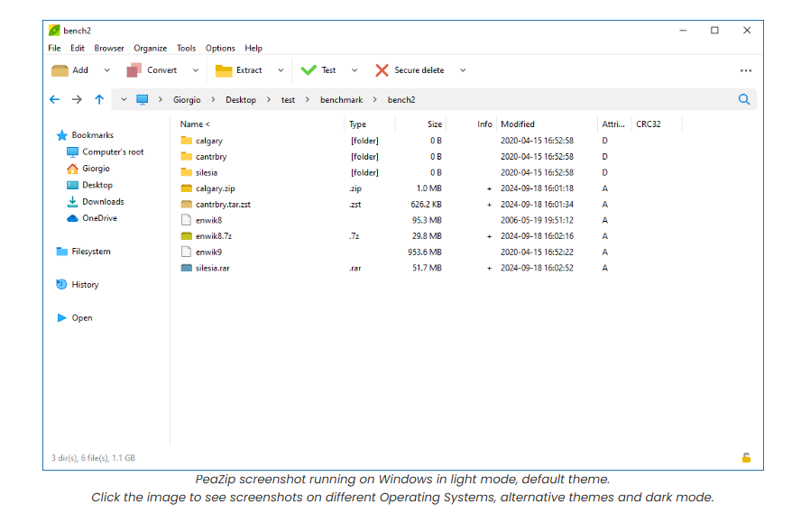Click the red Secure delete X icon
The width and height of the screenshot is (810, 532).
click(382, 70)
